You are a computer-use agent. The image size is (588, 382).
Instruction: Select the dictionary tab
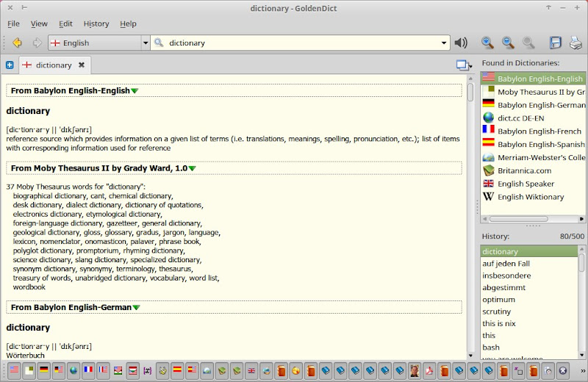pyautogui.click(x=54, y=65)
